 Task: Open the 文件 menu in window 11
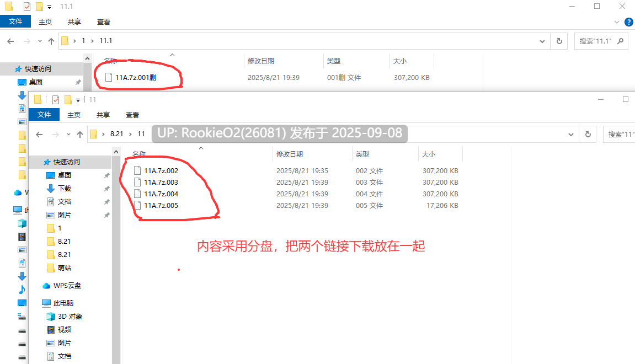click(44, 115)
